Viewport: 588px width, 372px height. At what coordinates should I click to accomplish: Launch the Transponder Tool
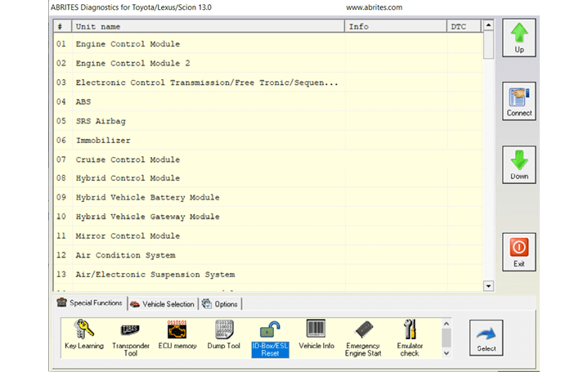pyautogui.click(x=130, y=336)
